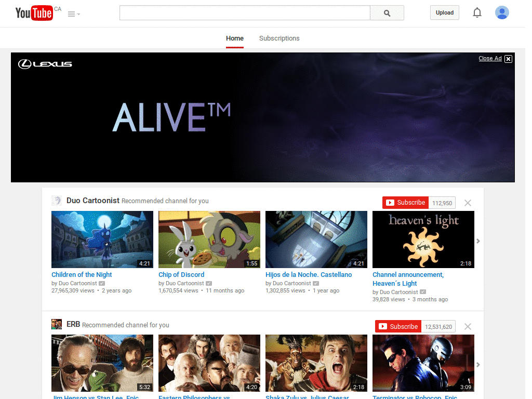
Task: Play the Shaka Zulu vs Julius Caesar thumbnail
Action: coord(316,363)
